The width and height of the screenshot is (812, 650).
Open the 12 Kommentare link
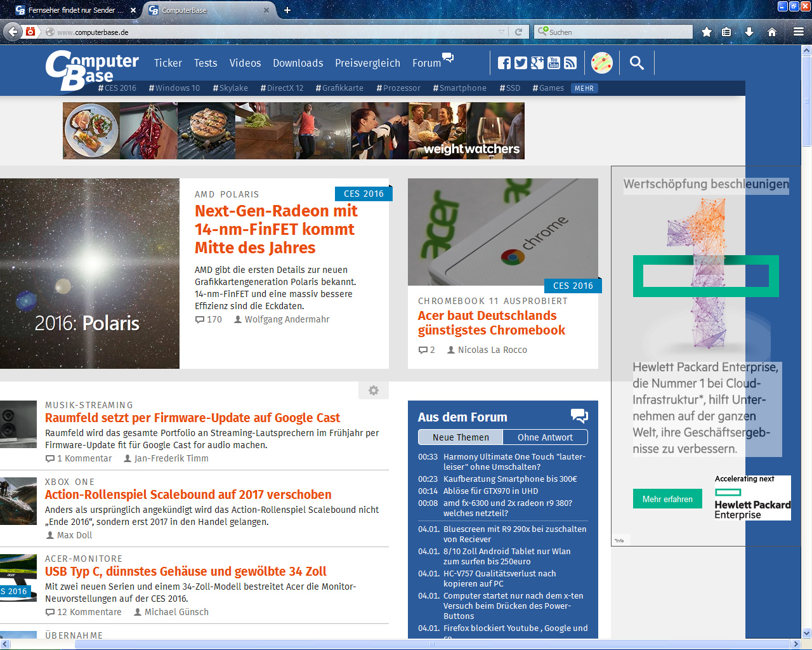83,612
